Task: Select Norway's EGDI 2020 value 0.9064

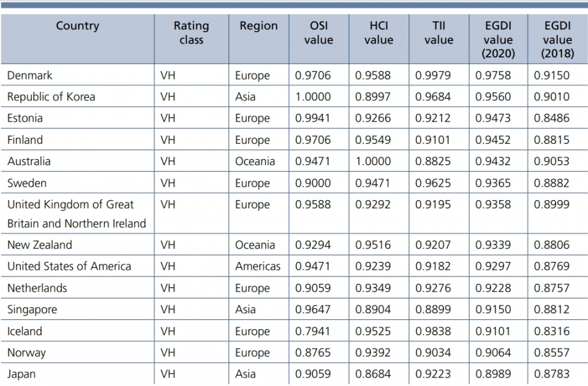Action: (493, 352)
